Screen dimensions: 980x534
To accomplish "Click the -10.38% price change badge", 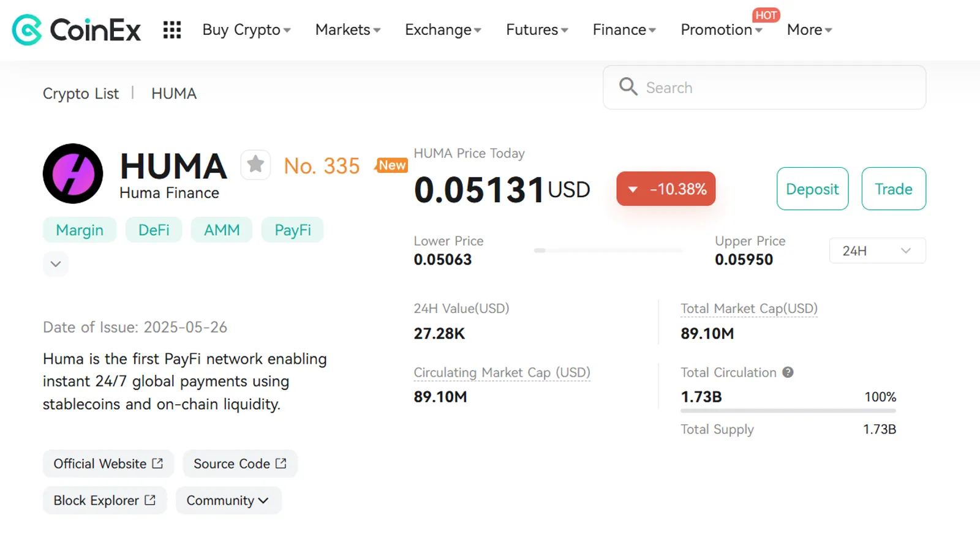I will (x=666, y=189).
